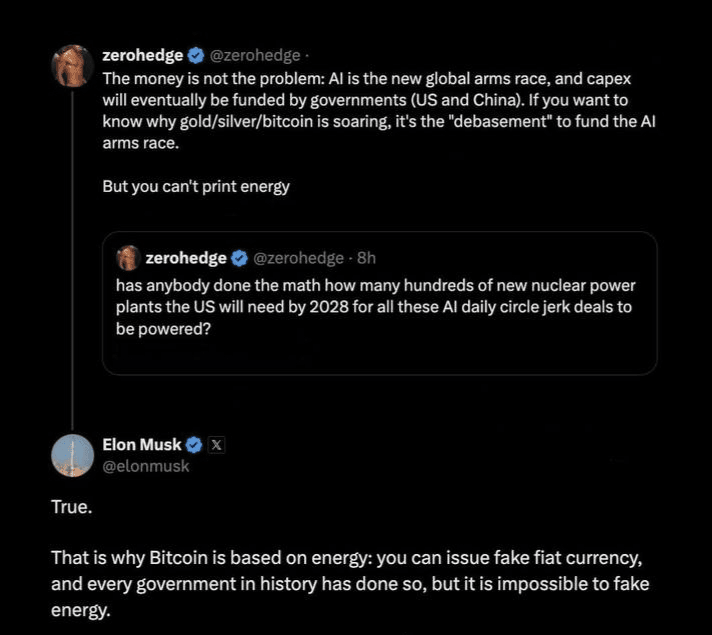Click the @zerohedge handle in quoted tweet

click(x=298, y=258)
